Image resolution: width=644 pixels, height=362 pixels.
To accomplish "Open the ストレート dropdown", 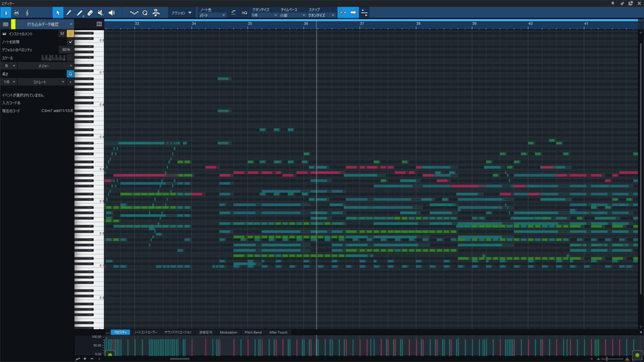I will tap(42, 82).
